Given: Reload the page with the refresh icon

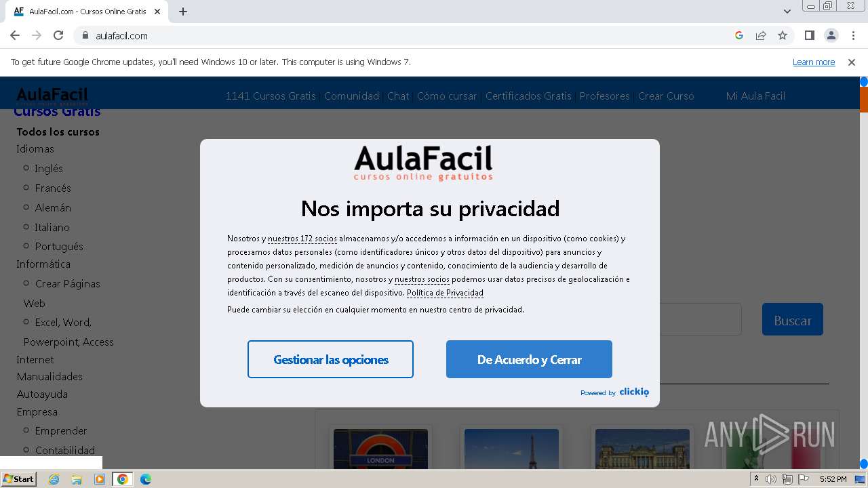Looking at the screenshot, I should pyautogui.click(x=58, y=35).
